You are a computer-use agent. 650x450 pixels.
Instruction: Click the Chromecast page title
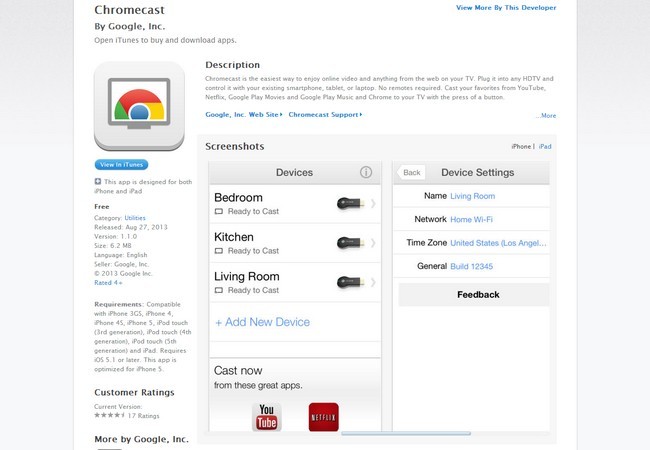tap(129, 10)
